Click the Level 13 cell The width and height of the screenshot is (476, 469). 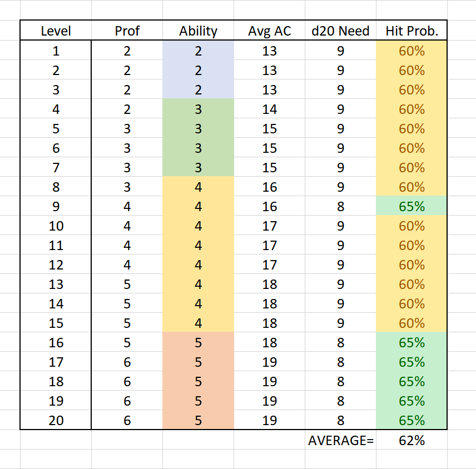(x=56, y=285)
